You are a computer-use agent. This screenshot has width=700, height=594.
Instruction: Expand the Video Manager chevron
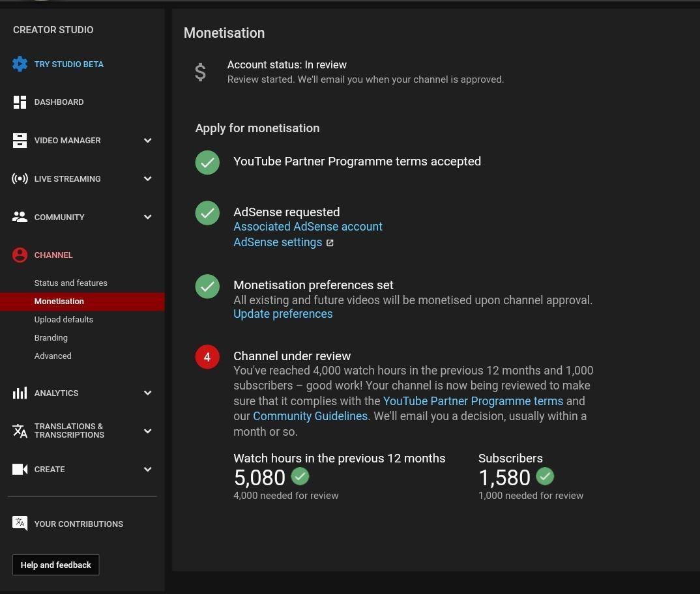coord(148,140)
